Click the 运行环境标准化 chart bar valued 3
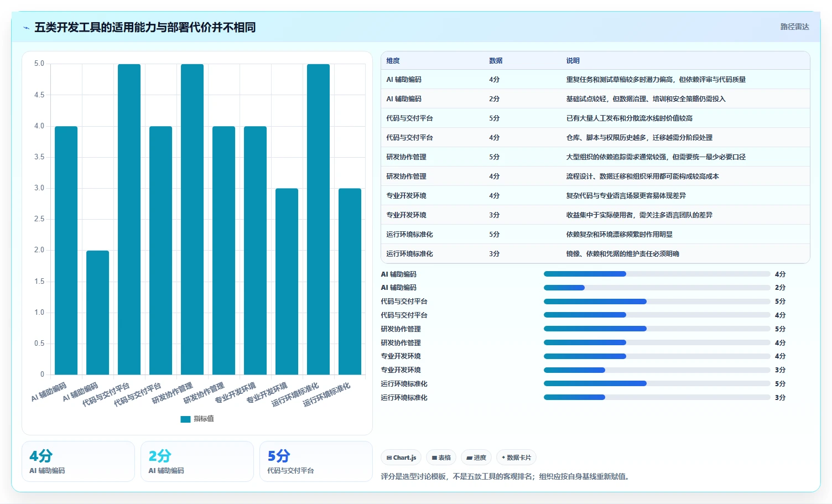The image size is (832, 504). [350, 282]
